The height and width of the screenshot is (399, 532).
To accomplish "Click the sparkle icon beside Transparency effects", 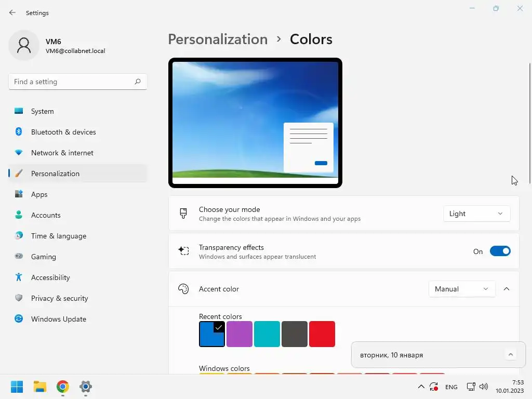I will (183, 251).
